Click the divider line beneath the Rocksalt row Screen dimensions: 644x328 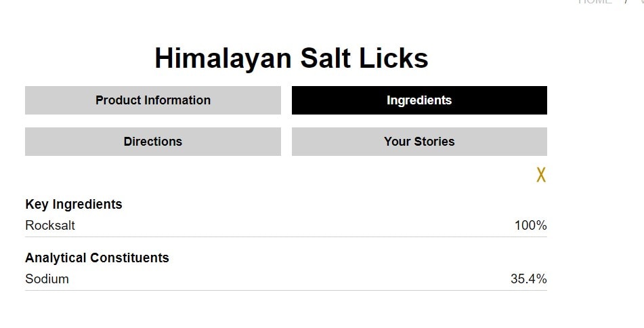click(x=286, y=237)
